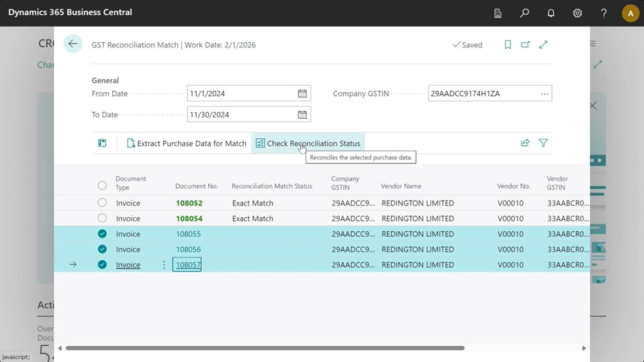This screenshot has width=644, height=362.
Task: Click Extract Purchase Data for Match
Action: (x=186, y=143)
